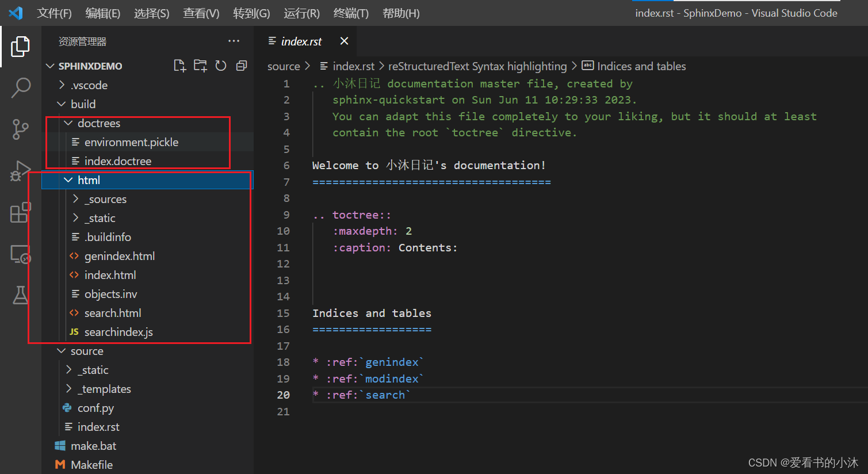The image size is (868, 474).
Task: Open the Run and Debug view
Action: pyautogui.click(x=20, y=171)
